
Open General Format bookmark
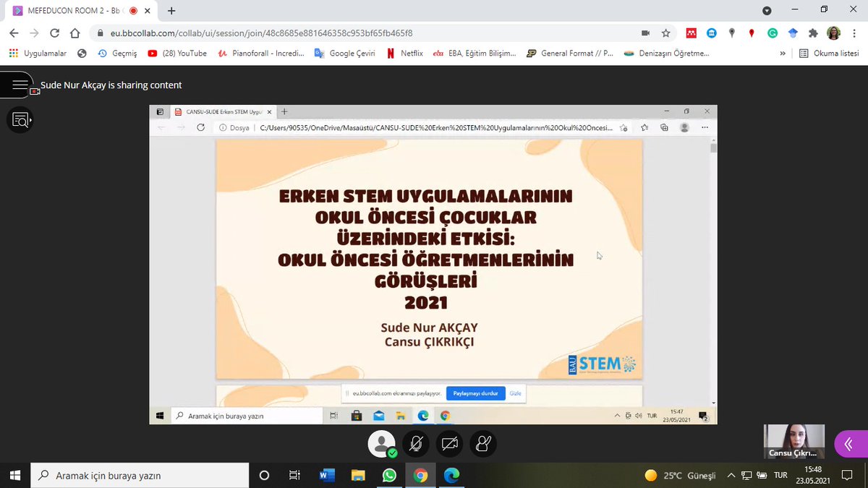569,53
